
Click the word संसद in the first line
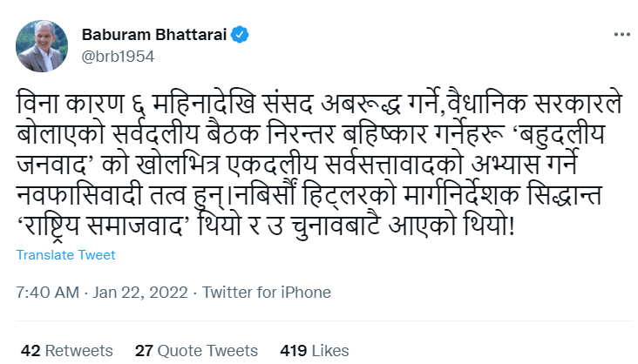[x=288, y=104]
